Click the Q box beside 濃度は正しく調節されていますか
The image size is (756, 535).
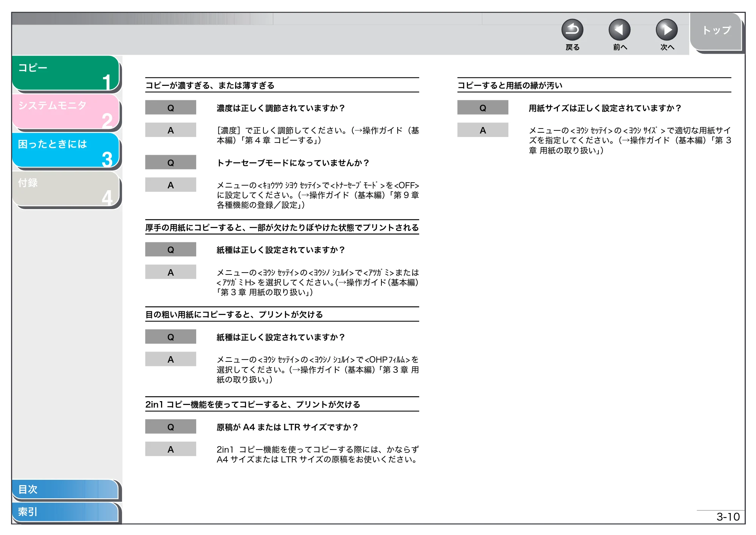click(170, 108)
